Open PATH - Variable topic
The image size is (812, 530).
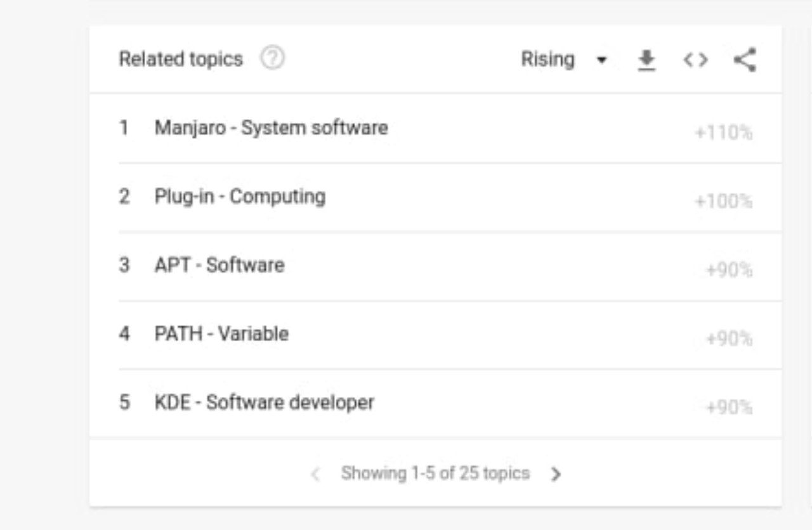pyautogui.click(x=221, y=333)
